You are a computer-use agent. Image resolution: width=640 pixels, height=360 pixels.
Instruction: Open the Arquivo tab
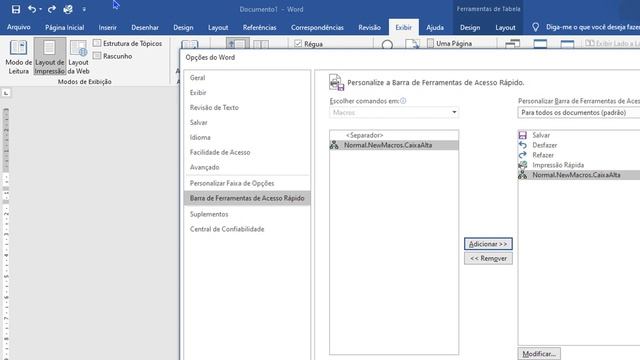(x=19, y=27)
